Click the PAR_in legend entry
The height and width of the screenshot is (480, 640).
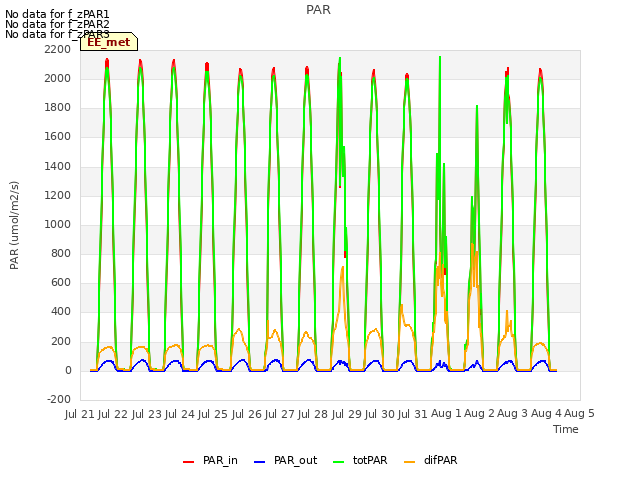(210, 460)
